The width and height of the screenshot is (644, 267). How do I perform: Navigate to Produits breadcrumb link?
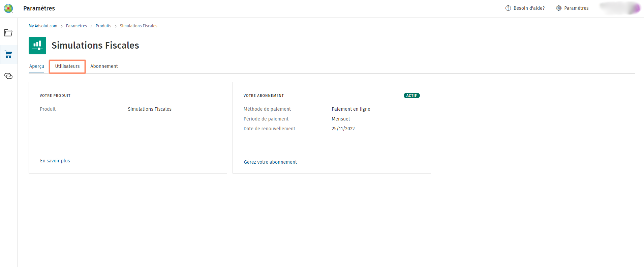pos(103,26)
